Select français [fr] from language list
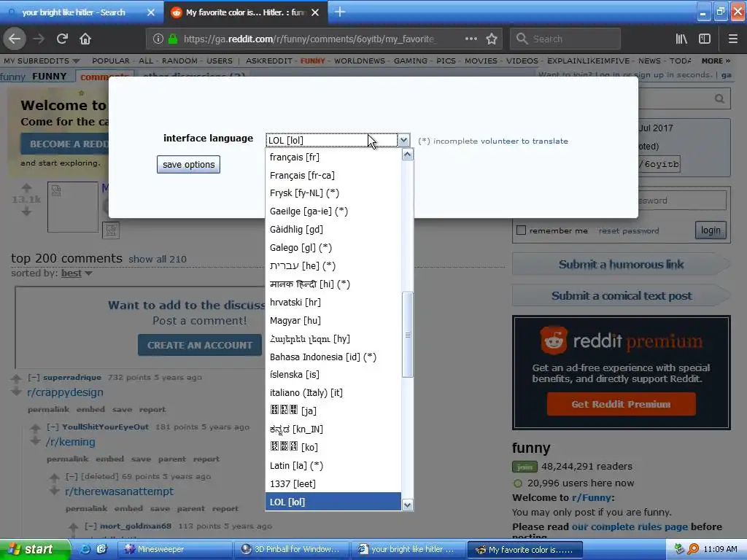Screen dimensions: 747x560 coord(333,157)
